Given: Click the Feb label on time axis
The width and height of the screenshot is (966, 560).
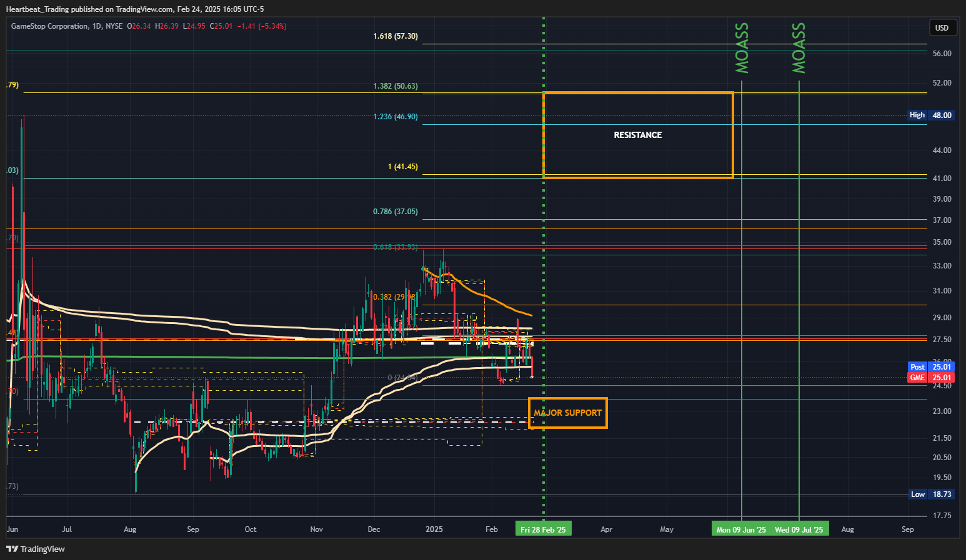Looking at the screenshot, I should pos(492,529).
